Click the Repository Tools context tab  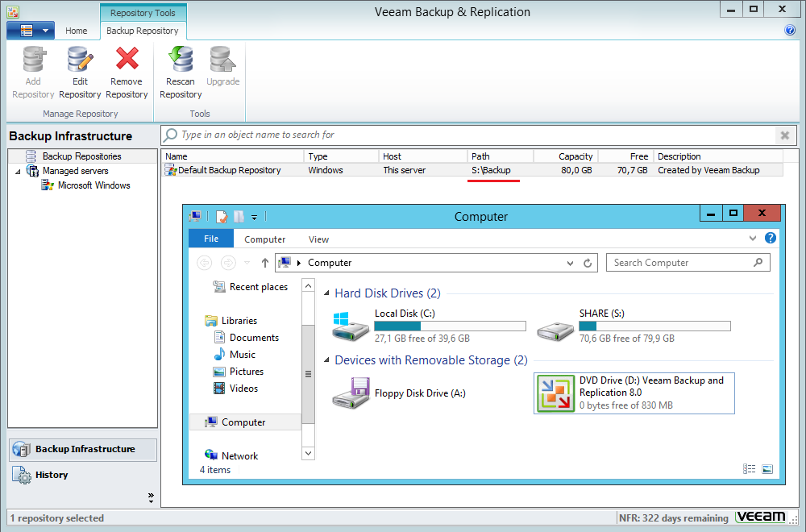coord(143,13)
